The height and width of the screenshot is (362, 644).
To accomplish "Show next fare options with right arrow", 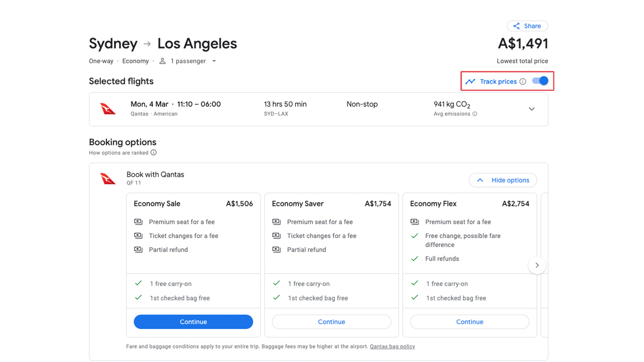I will tap(537, 265).
